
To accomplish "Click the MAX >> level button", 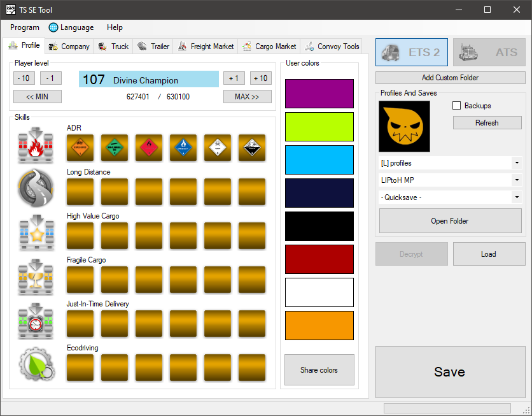I will pyautogui.click(x=248, y=97).
